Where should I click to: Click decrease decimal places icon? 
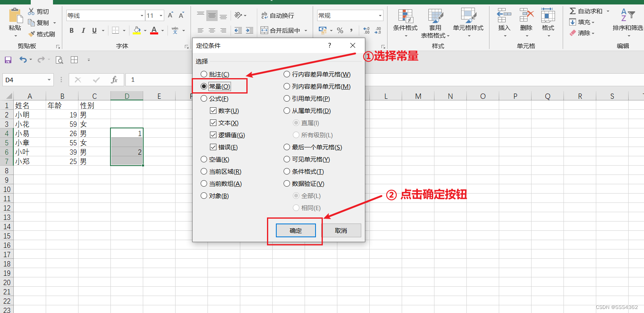[378, 30]
